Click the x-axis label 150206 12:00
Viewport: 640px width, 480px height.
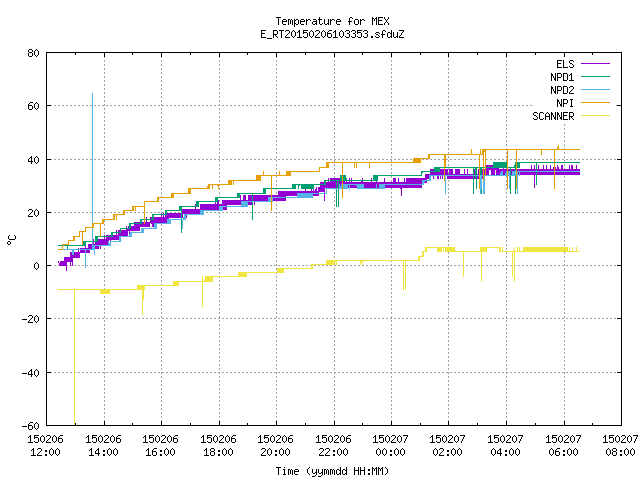(46, 446)
